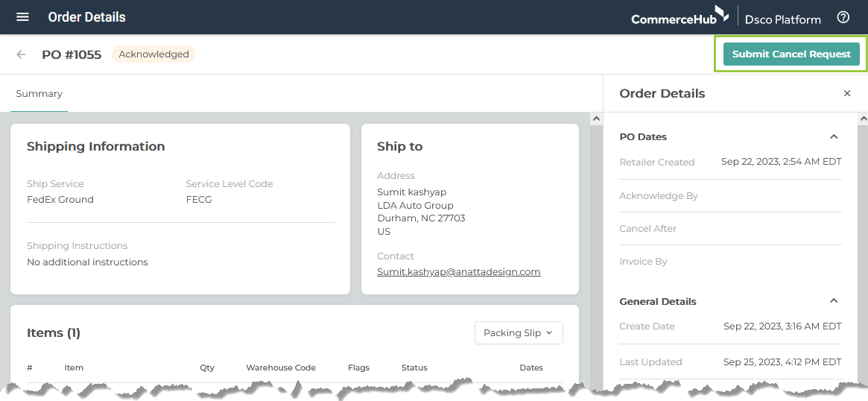Open the hamburger navigation menu
Screen dimensions: 868x401
[x=22, y=17]
